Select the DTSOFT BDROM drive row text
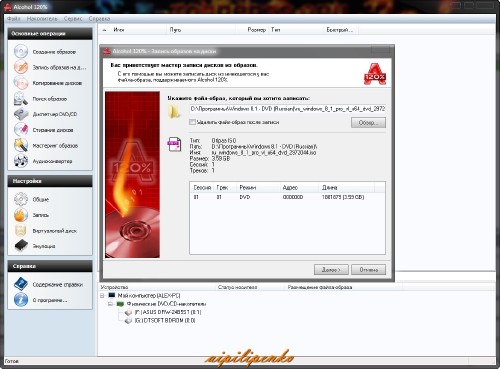Image resolution: width=500 pixels, height=369 pixels. pyautogui.click(x=165, y=321)
